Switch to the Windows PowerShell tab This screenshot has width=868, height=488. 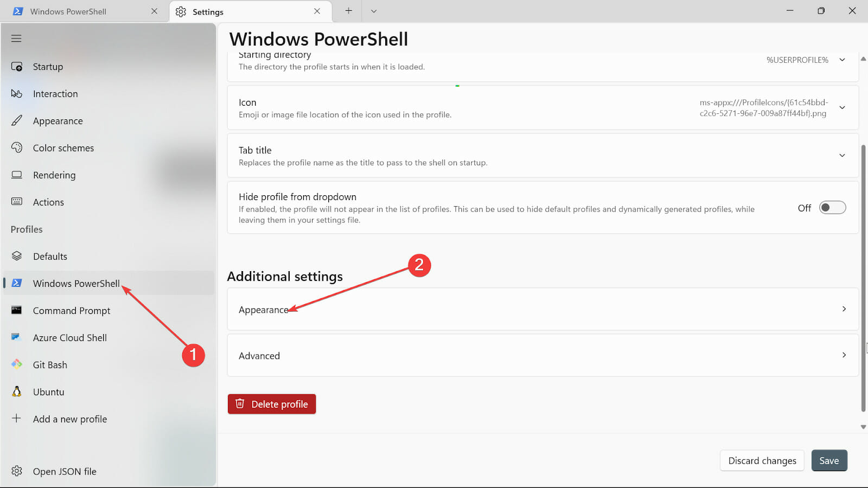tap(84, 11)
